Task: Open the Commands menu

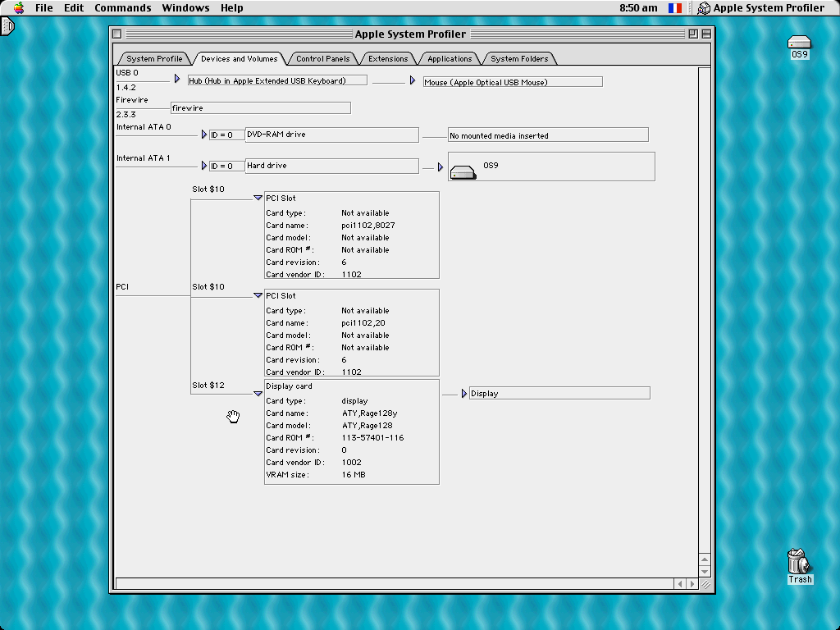Action: tap(123, 7)
